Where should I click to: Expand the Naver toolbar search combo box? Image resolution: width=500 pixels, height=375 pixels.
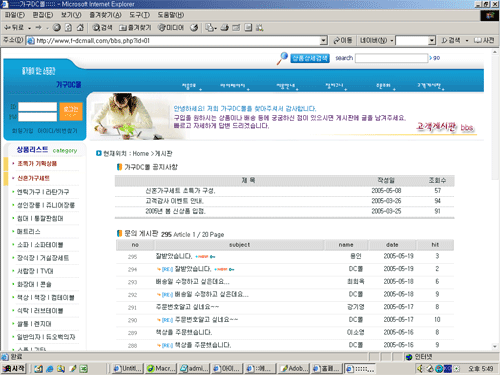[x=432, y=41]
